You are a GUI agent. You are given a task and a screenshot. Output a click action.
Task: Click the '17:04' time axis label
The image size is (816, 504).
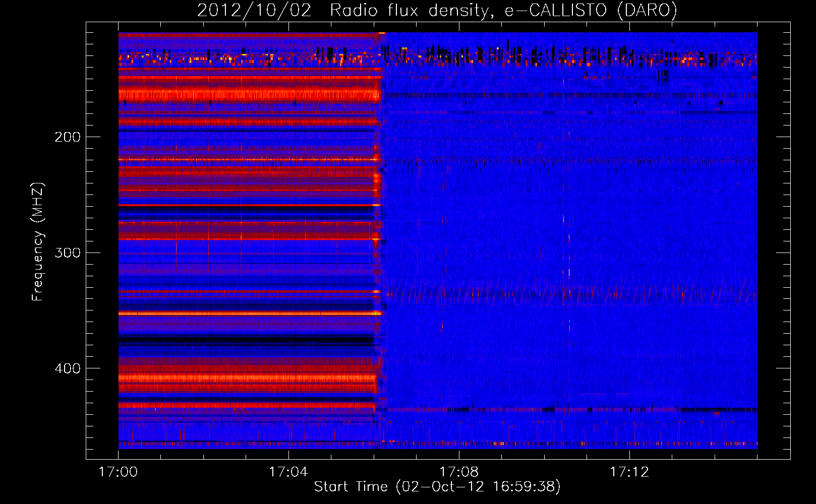pos(288,472)
